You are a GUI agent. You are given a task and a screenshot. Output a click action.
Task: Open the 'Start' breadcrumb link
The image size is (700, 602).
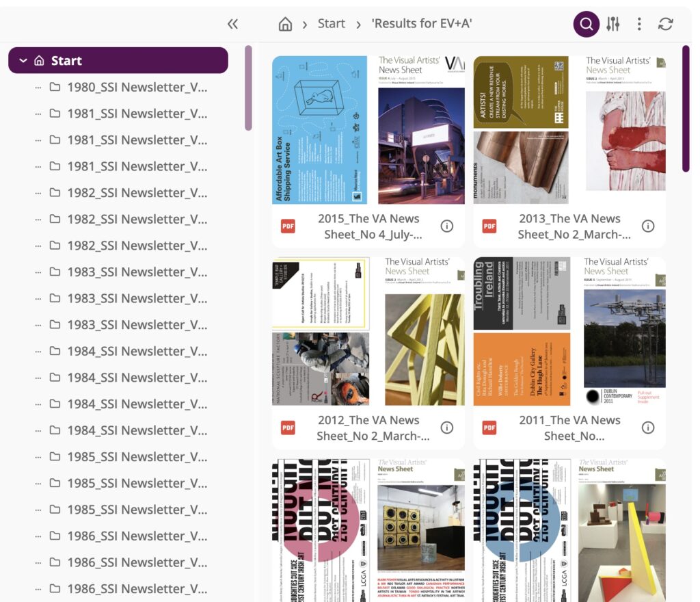(x=332, y=24)
